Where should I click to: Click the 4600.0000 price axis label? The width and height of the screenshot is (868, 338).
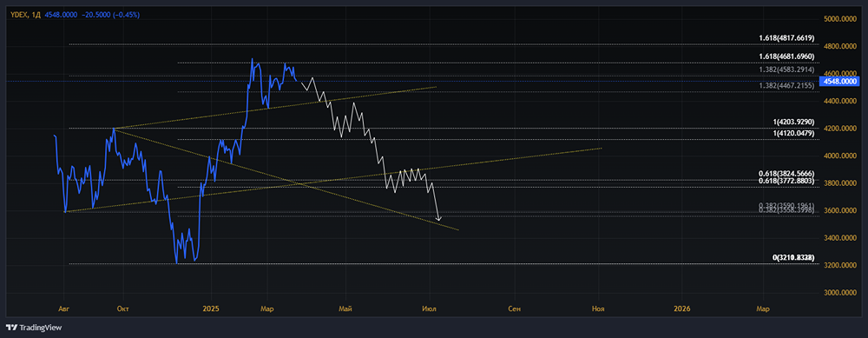841,73
